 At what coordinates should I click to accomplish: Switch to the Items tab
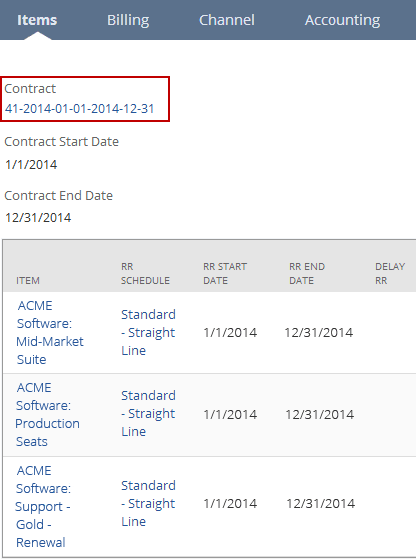coord(37,20)
